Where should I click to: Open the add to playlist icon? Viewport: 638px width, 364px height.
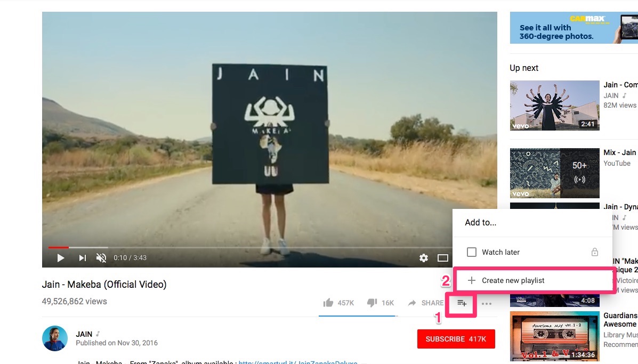coord(462,303)
